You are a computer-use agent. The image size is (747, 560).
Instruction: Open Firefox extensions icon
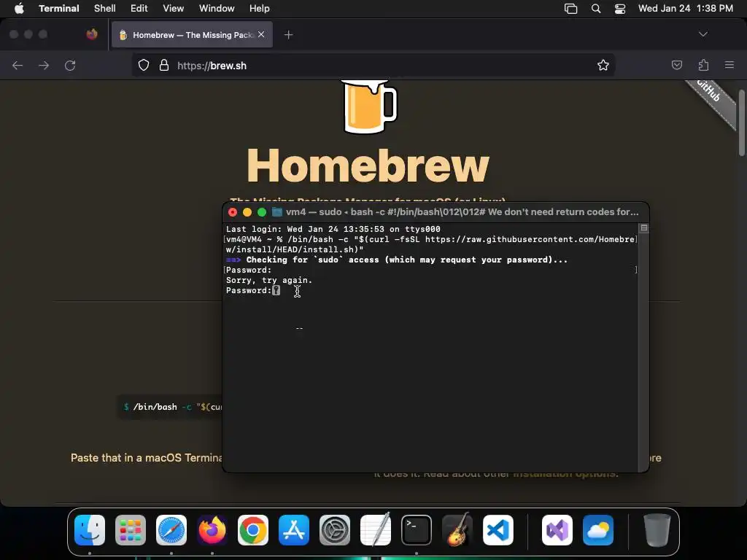pos(703,65)
